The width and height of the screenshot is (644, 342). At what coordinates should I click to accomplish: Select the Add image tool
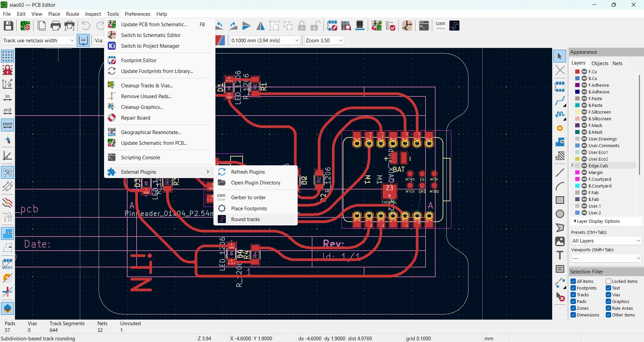(x=559, y=242)
